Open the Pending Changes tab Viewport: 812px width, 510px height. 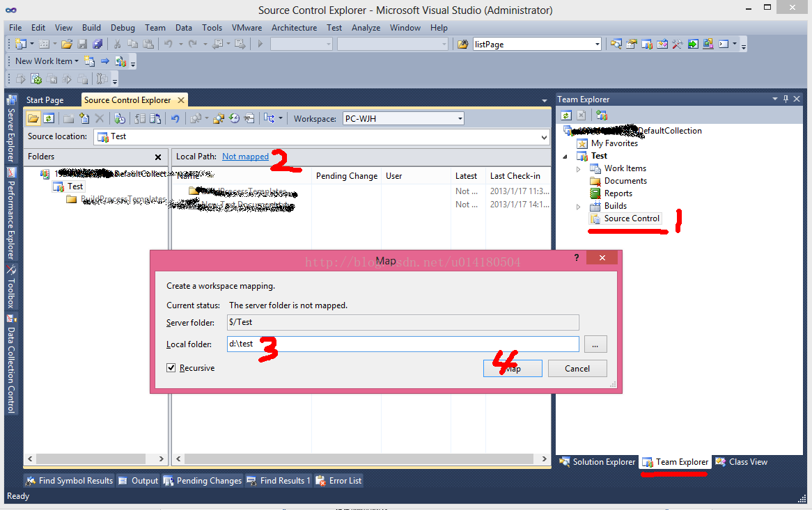(203, 481)
